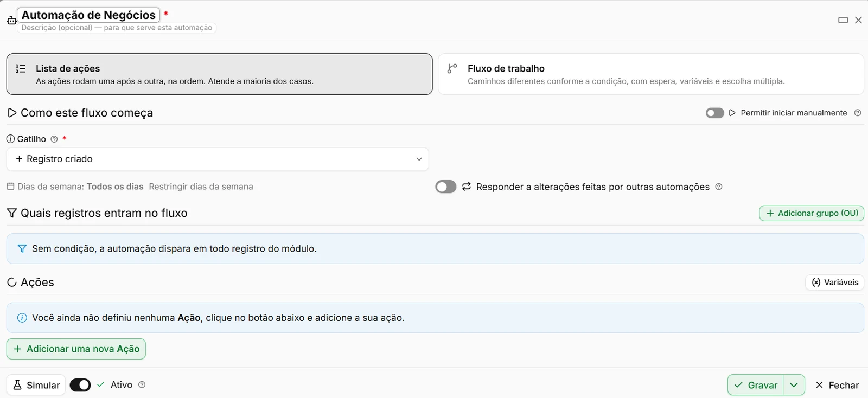The width and height of the screenshot is (868, 398).
Task: Maximize the automation dialog window
Action: click(843, 20)
